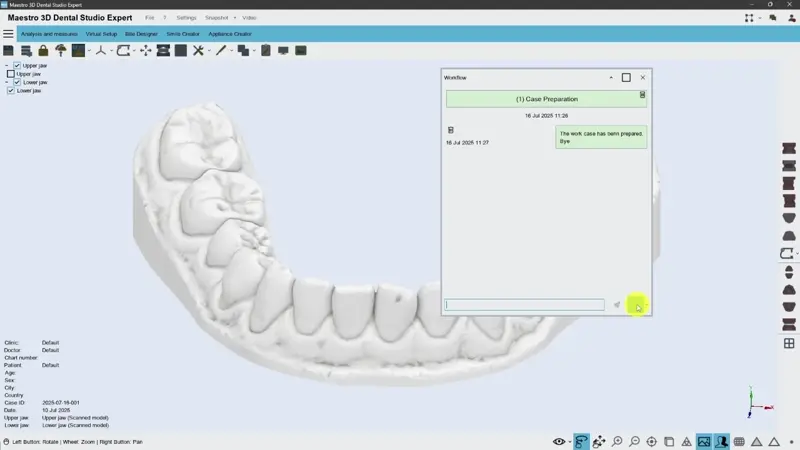Click the overlapping squares icon
The width and height of the screenshot is (800, 450).
coord(243,51)
